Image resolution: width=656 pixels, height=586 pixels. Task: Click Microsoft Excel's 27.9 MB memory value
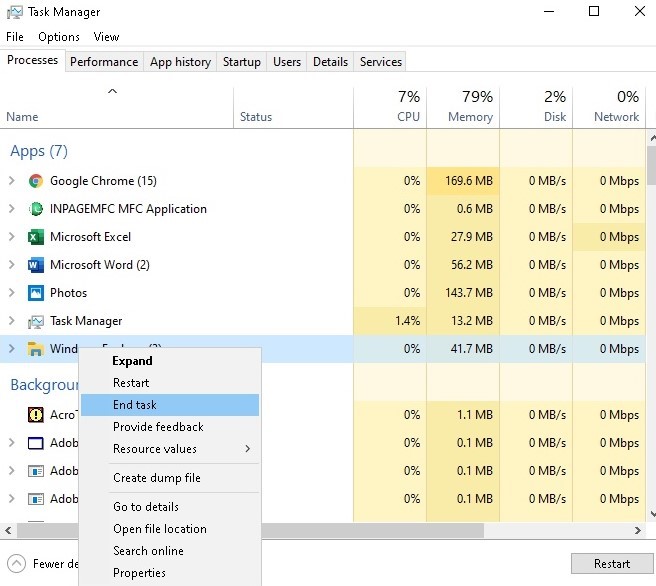tap(472, 237)
